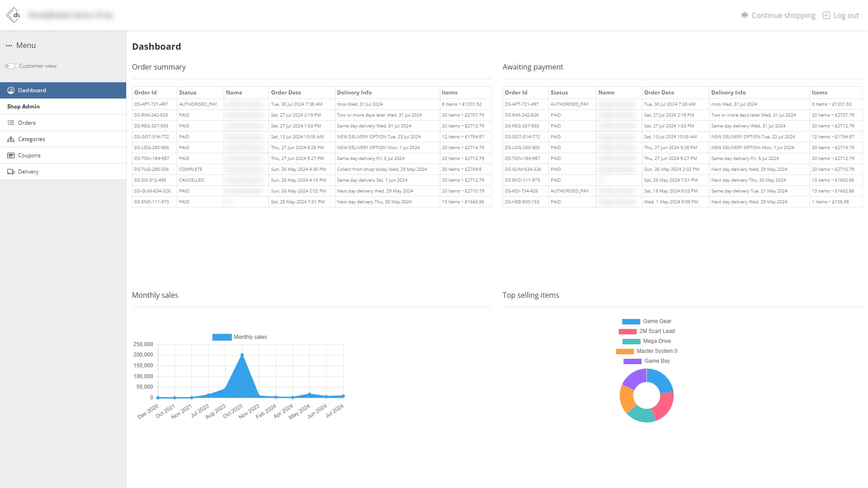Toggle Mega Drive legend swatch
Image resolution: width=868 pixels, height=488 pixels.
631,342
